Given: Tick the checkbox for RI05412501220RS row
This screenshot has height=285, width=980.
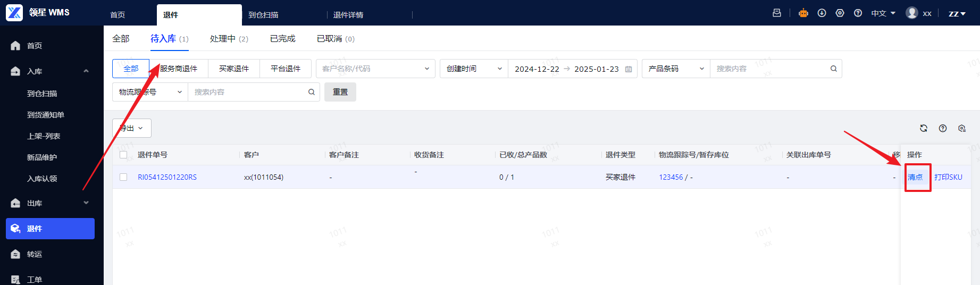Looking at the screenshot, I should coord(123,177).
